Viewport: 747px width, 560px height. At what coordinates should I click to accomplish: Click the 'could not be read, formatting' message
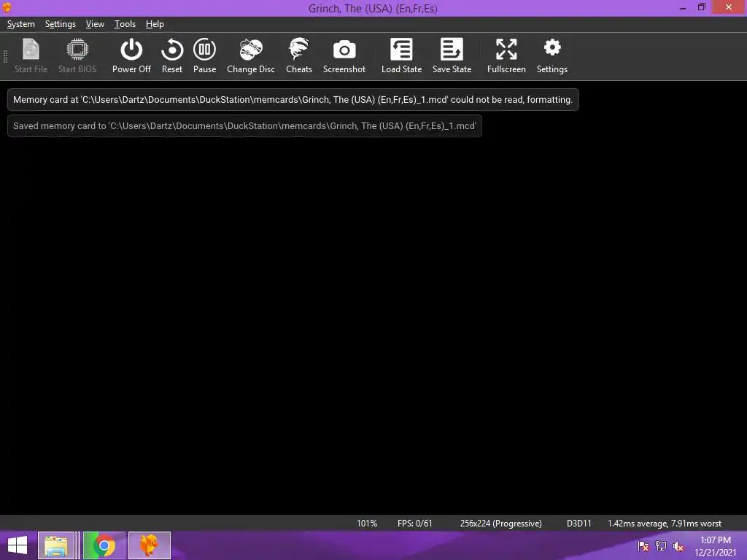[x=293, y=99]
